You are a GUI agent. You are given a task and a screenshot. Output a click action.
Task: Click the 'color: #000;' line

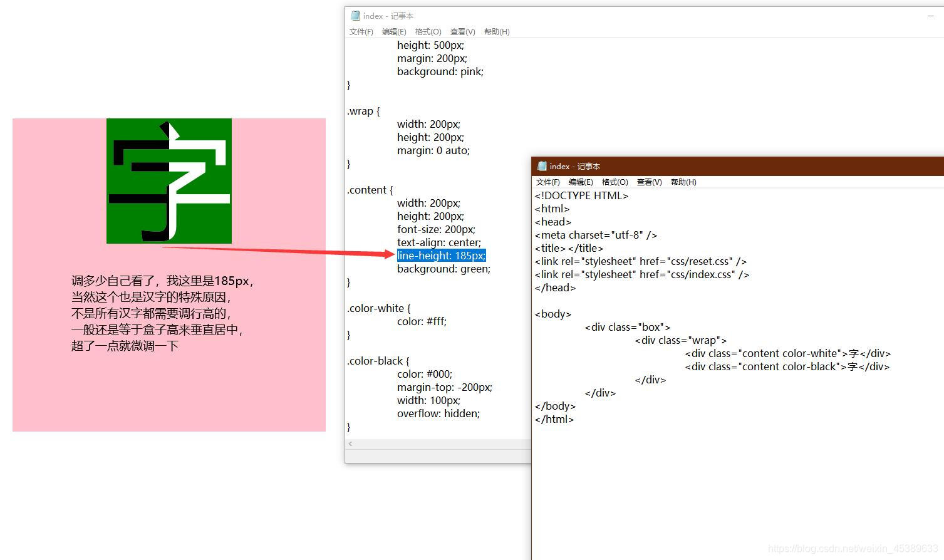click(x=425, y=374)
